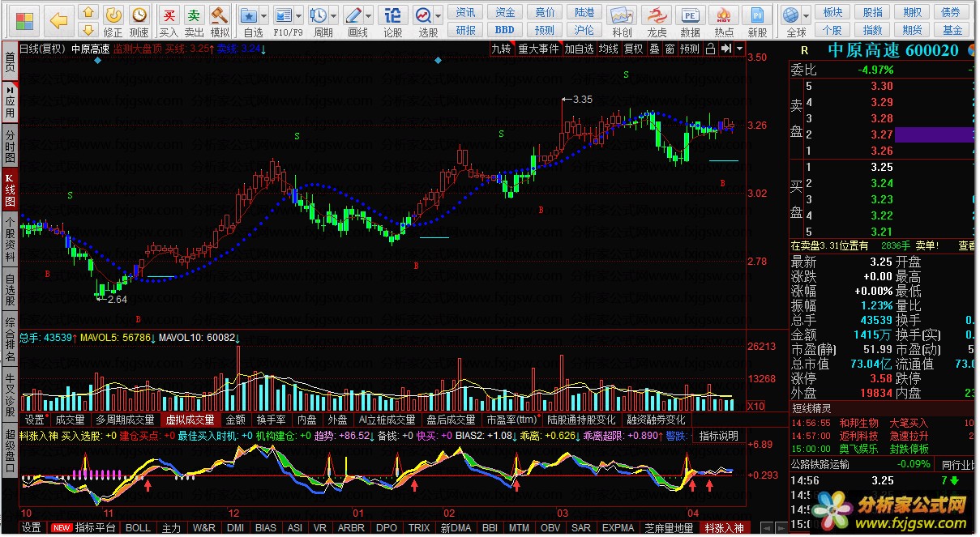
Task: Click the 陆港 button
Action: [x=584, y=12]
